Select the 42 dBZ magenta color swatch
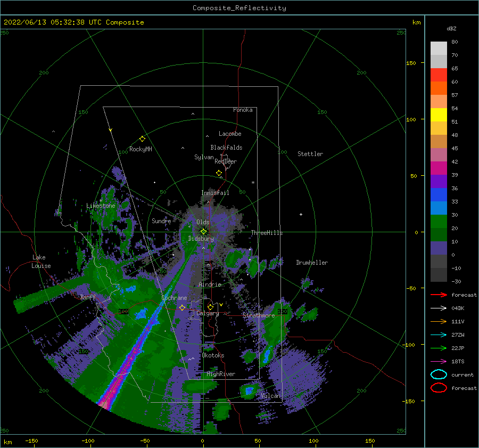479x448 pixels. pyautogui.click(x=439, y=168)
